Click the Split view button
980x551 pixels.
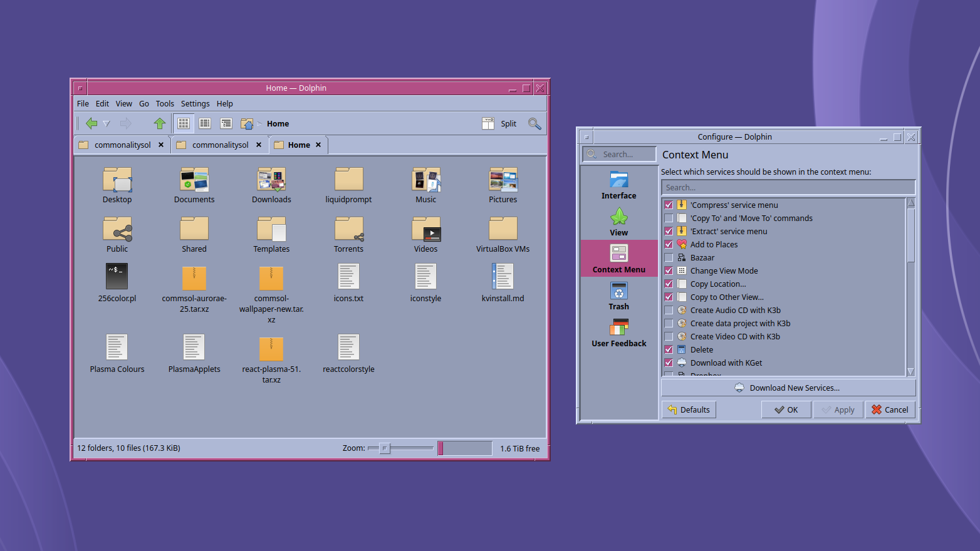[499, 123]
